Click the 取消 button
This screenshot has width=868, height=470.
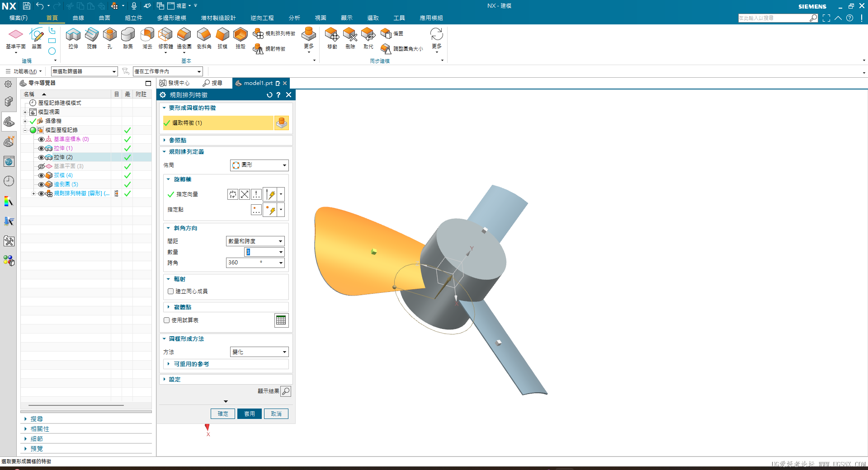tap(276, 414)
